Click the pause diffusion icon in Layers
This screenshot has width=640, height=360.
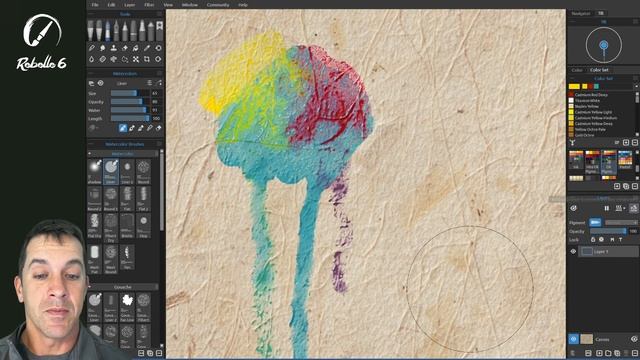pos(607,208)
